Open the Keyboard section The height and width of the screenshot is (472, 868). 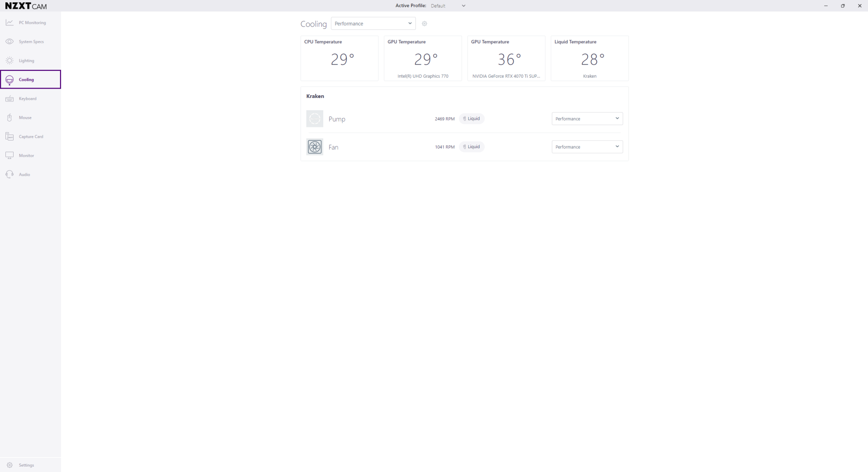click(x=28, y=98)
